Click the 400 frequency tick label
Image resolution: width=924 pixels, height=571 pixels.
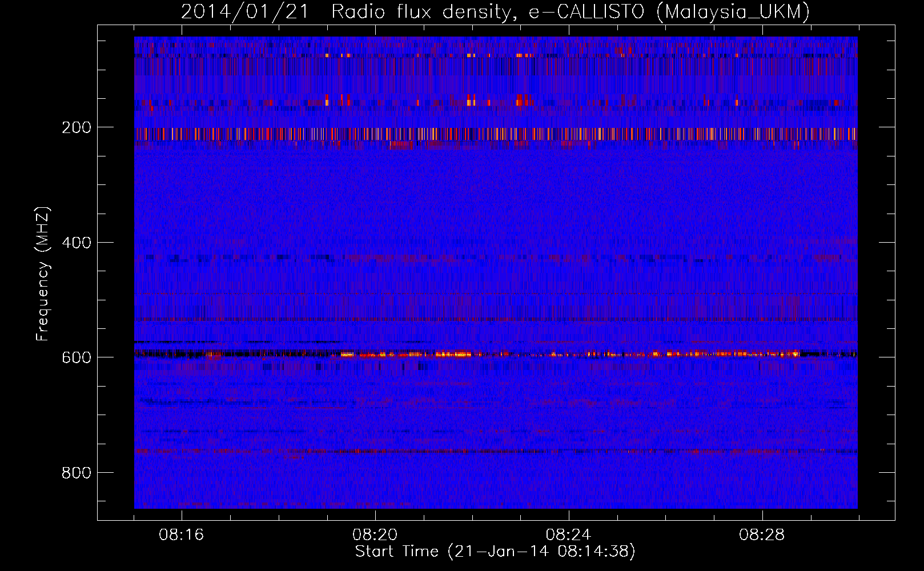coord(77,243)
